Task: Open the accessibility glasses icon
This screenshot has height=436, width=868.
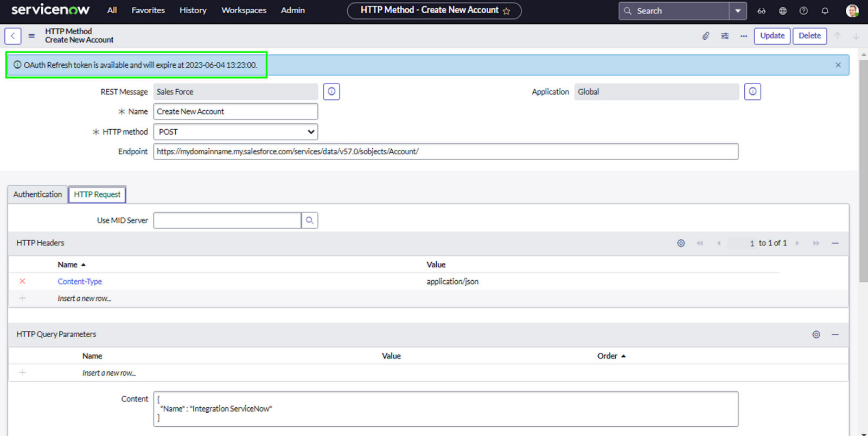Action: pos(762,11)
